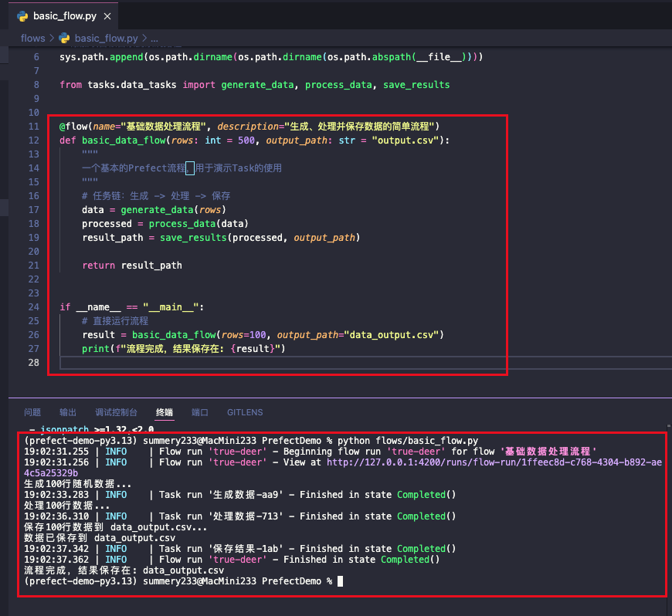
Task: Click the docstring text on line 14
Action: pyautogui.click(x=182, y=168)
